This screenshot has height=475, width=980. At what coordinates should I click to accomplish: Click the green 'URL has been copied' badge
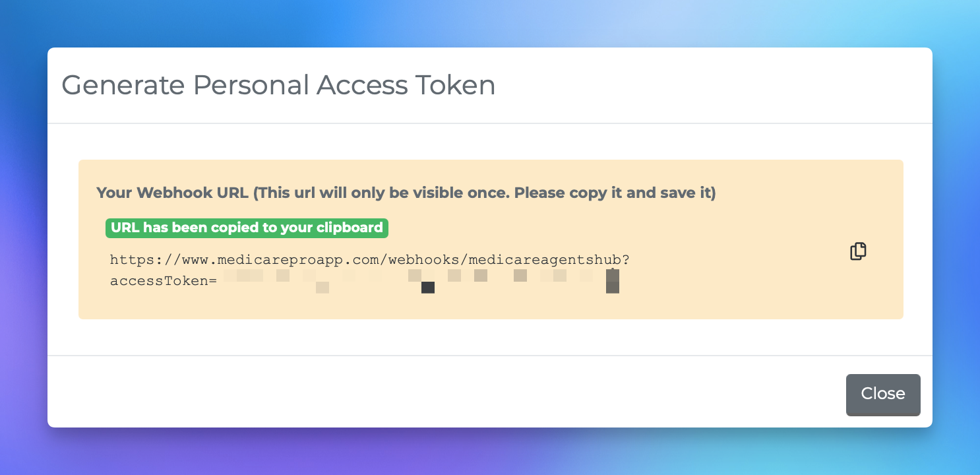247,228
